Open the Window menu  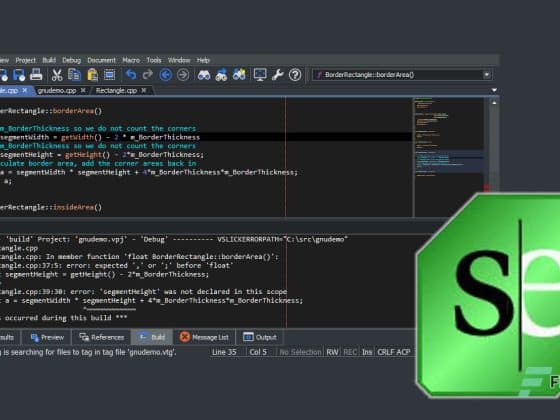[179, 60]
